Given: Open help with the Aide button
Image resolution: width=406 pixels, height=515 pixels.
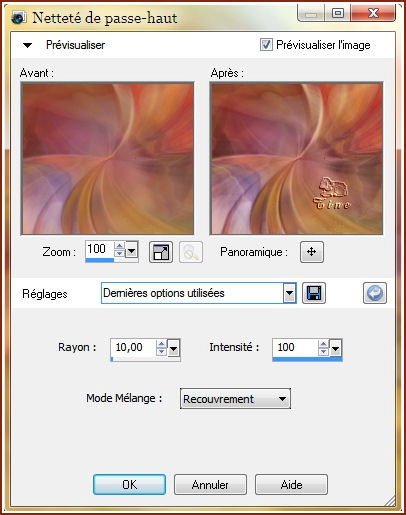Looking at the screenshot, I should [x=291, y=485].
